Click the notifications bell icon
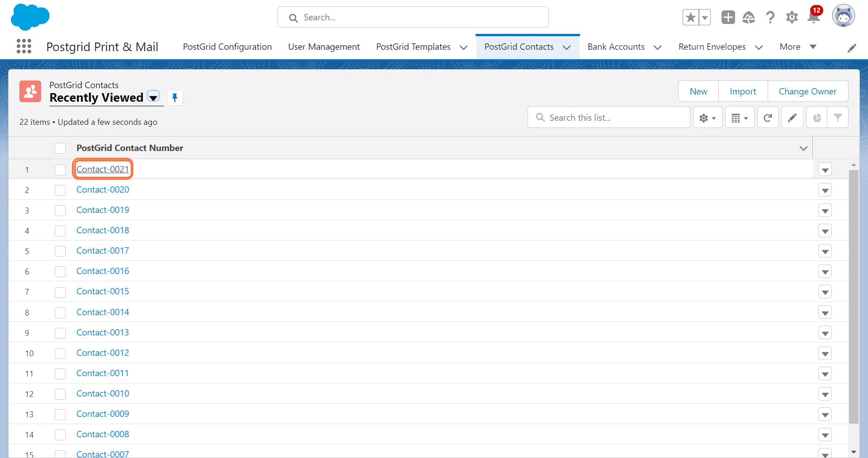 pyautogui.click(x=814, y=17)
